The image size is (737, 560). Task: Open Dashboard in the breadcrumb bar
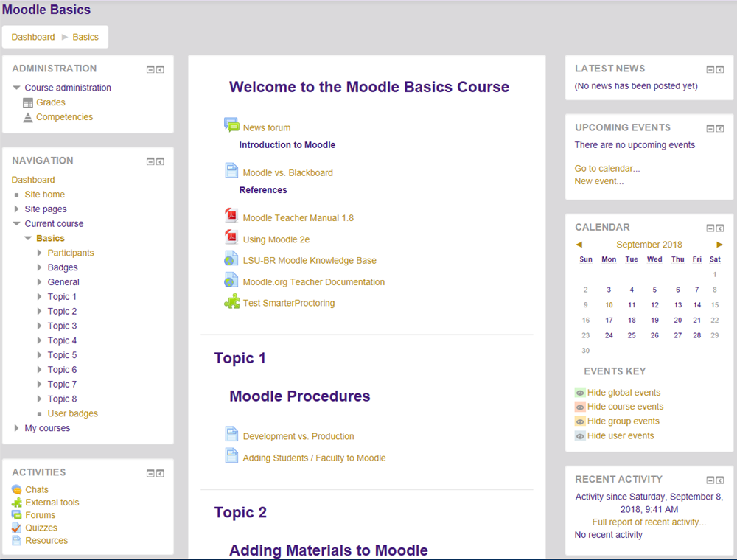[33, 37]
